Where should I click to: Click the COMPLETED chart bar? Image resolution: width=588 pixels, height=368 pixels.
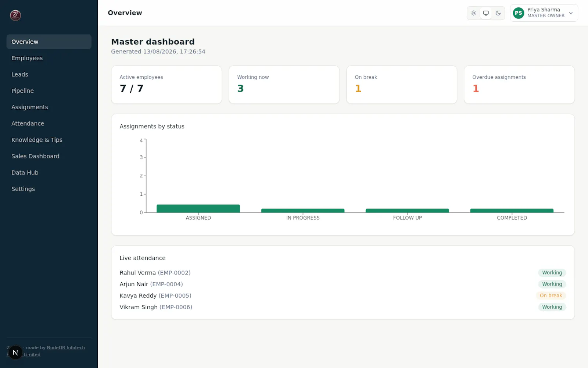click(512, 210)
